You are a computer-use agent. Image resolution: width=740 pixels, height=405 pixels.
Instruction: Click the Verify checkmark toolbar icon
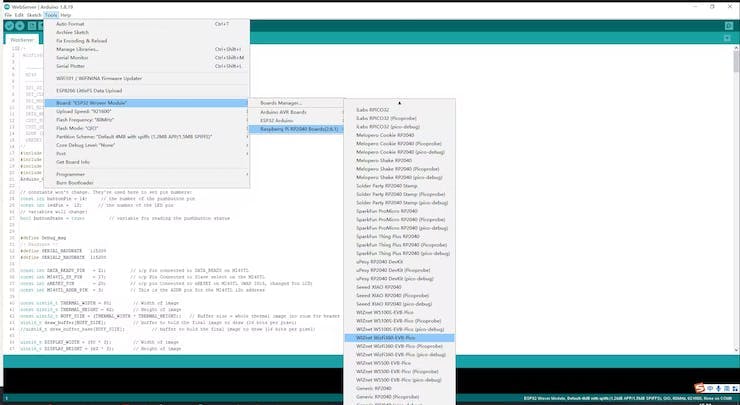(x=9, y=26)
